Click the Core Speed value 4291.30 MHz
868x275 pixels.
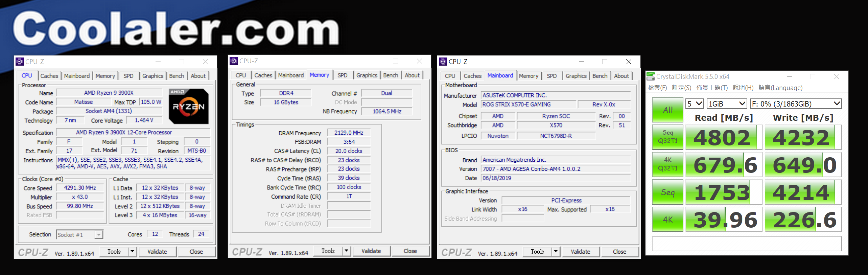(80, 188)
